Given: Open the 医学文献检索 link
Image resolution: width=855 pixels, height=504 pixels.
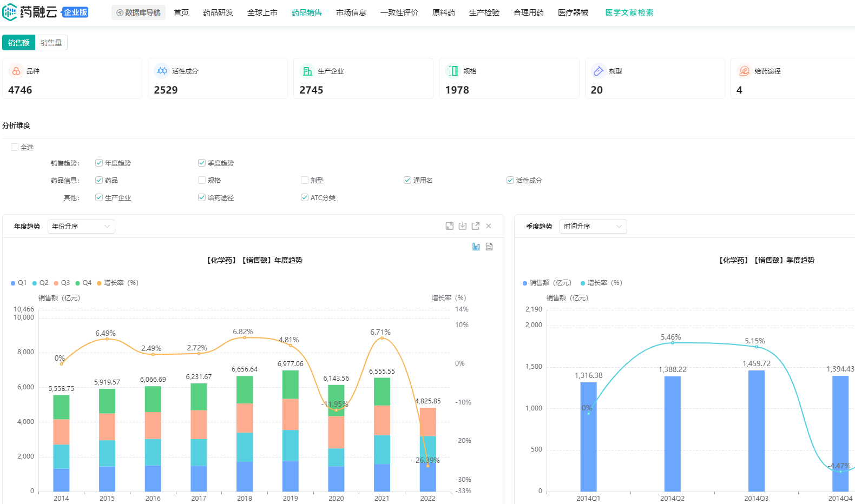Looking at the screenshot, I should tap(629, 12).
